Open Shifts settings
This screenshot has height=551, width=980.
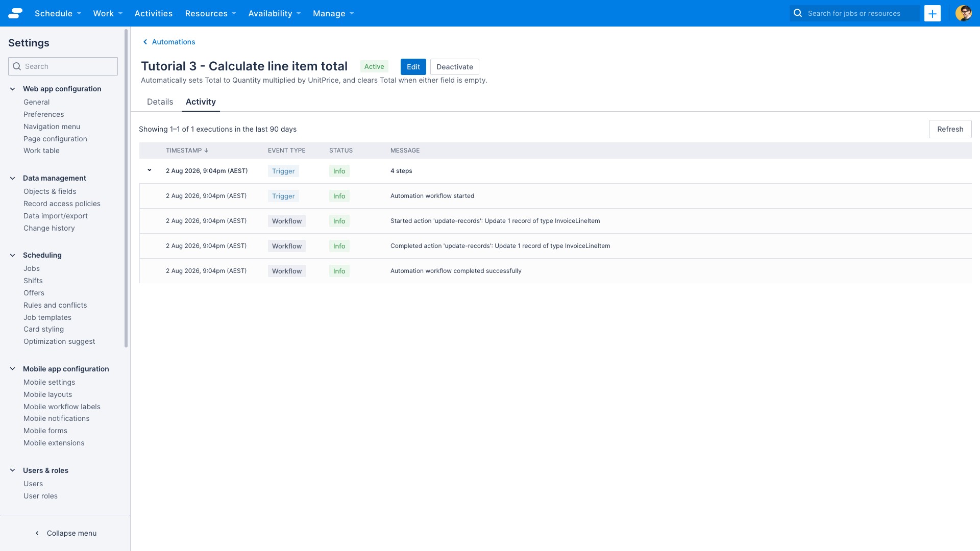pyautogui.click(x=33, y=281)
